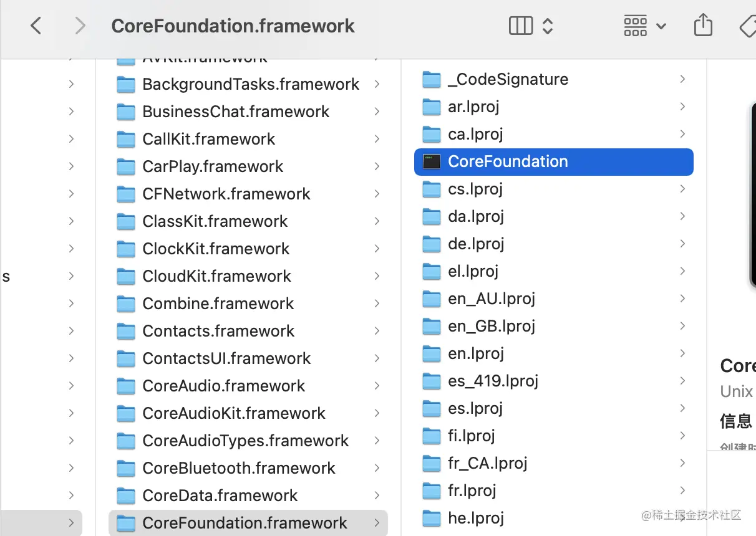Open the view mode up-down chevron
Image resolution: width=756 pixels, height=536 pixels.
click(548, 26)
